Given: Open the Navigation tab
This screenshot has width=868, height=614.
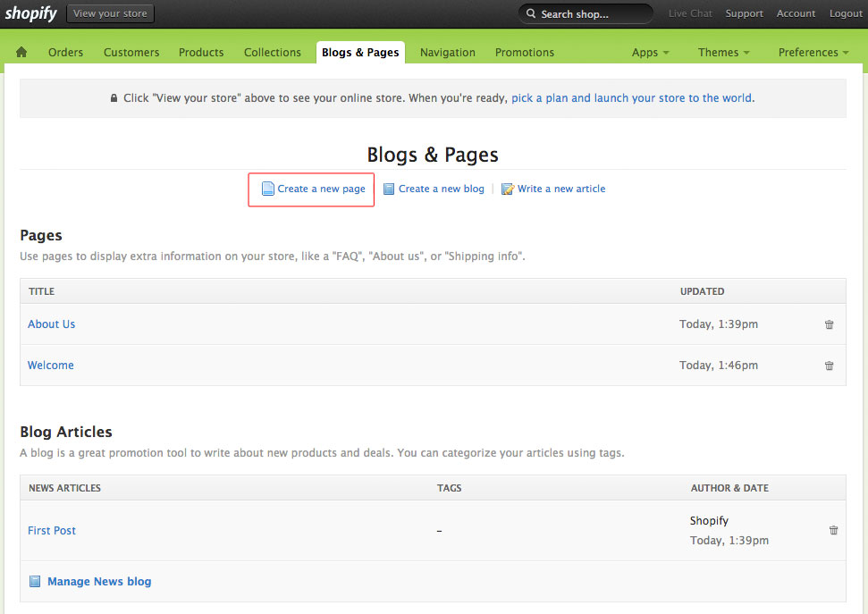Looking at the screenshot, I should pos(447,53).
